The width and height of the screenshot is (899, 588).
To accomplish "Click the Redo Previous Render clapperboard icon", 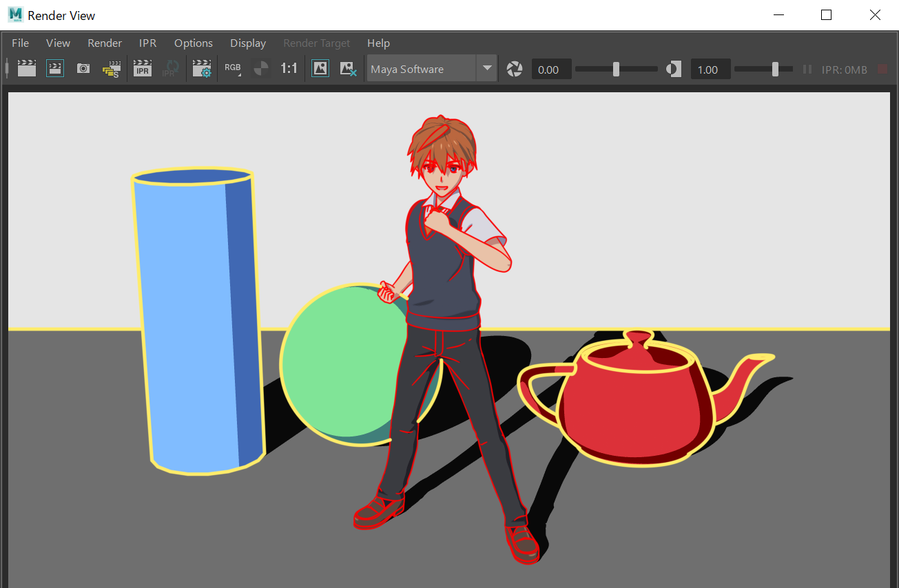I will 27,69.
